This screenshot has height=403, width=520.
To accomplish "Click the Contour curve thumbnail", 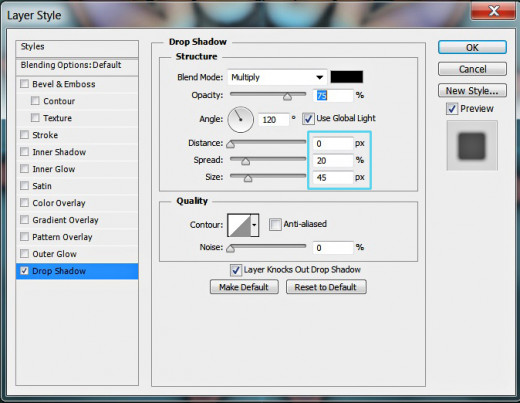I will tap(239, 225).
